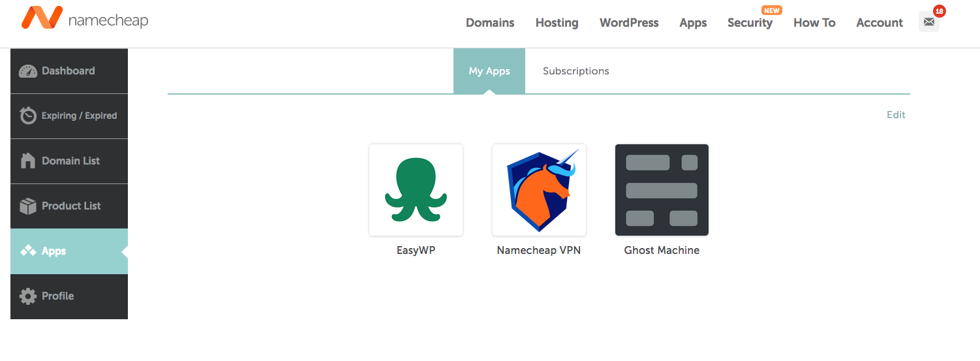Click the Namecheap logo
This screenshot has height=361, width=980.
(x=85, y=18)
